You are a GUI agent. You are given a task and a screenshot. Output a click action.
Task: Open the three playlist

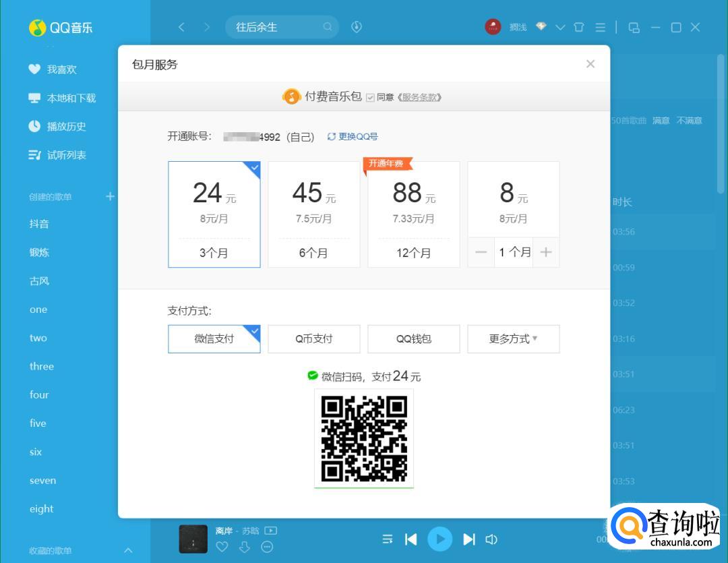coord(42,366)
